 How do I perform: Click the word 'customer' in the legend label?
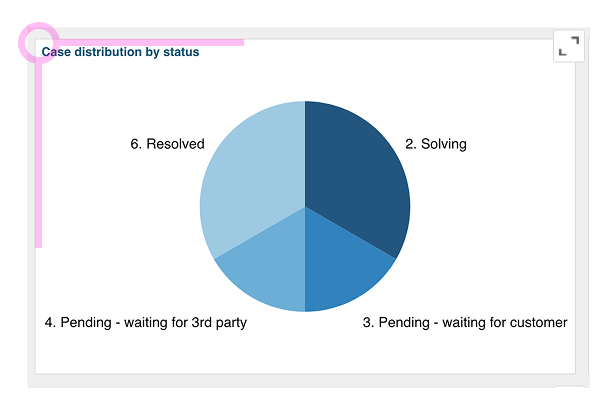tap(538, 322)
